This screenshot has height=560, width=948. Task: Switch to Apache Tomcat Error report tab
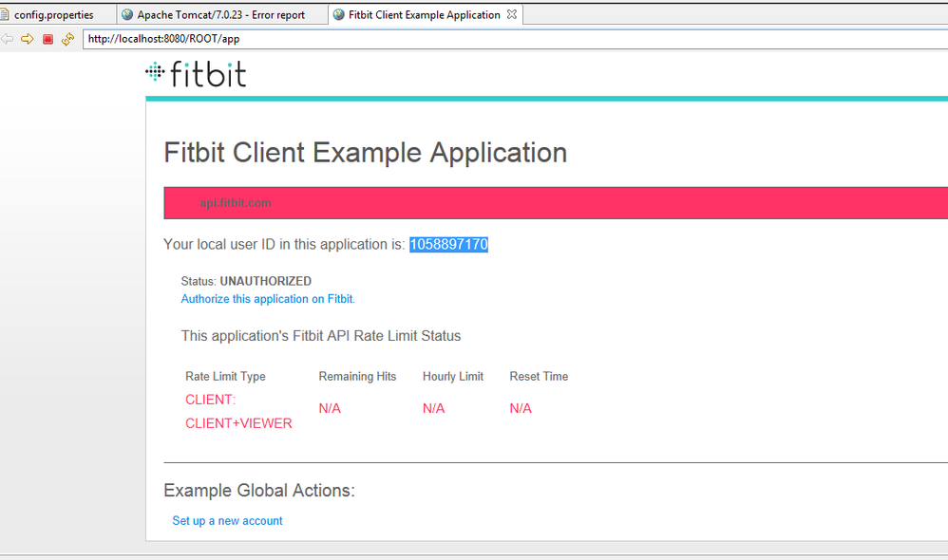222,15
